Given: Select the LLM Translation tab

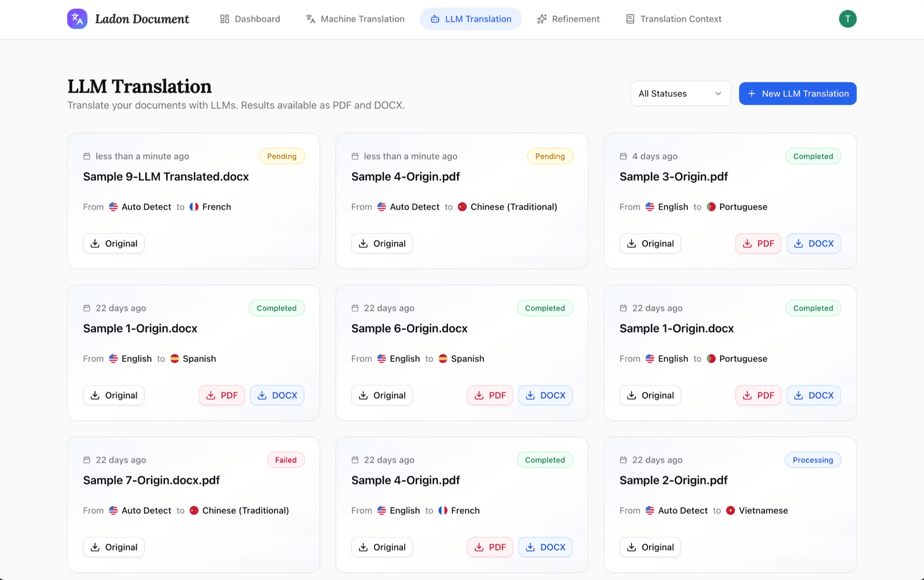Looking at the screenshot, I should tap(471, 19).
